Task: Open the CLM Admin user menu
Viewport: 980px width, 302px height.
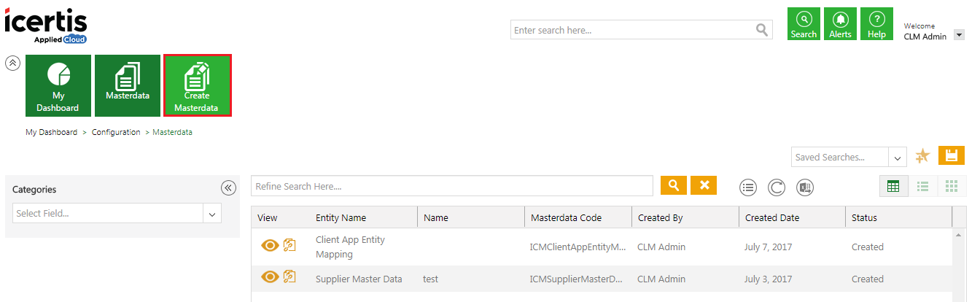Action: point(958,36)
